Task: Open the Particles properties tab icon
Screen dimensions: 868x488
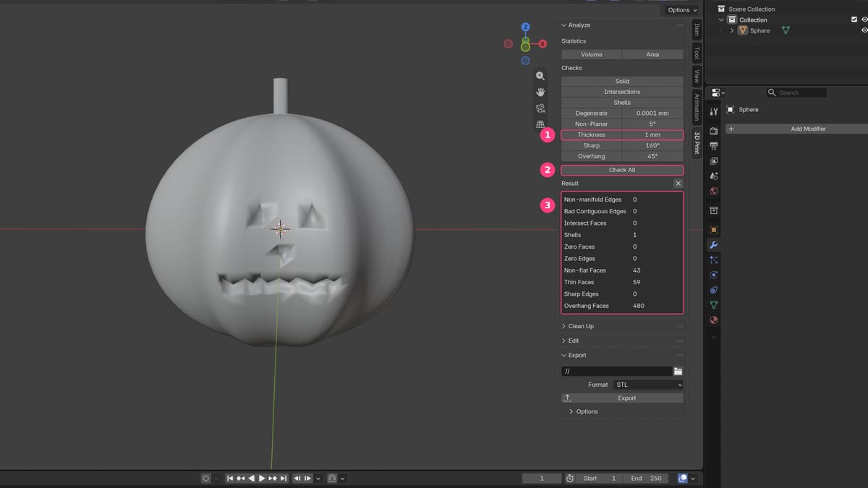Action: pyautogui.click(x=714, y=260)
